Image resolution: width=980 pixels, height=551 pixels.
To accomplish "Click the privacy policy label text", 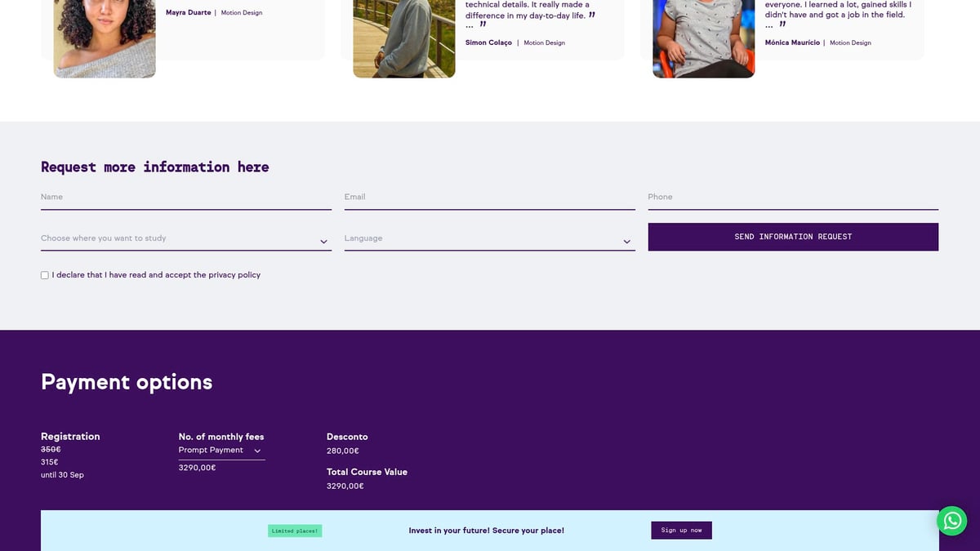I will 156,275.
